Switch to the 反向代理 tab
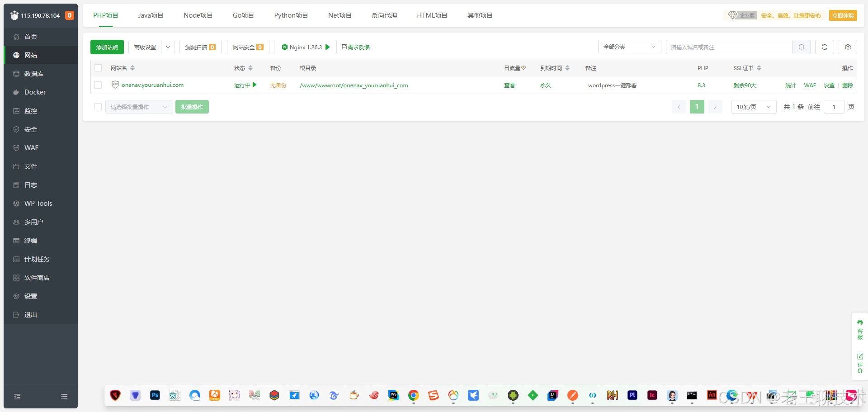This screenshot has width=868, height=412. [384, 15]
